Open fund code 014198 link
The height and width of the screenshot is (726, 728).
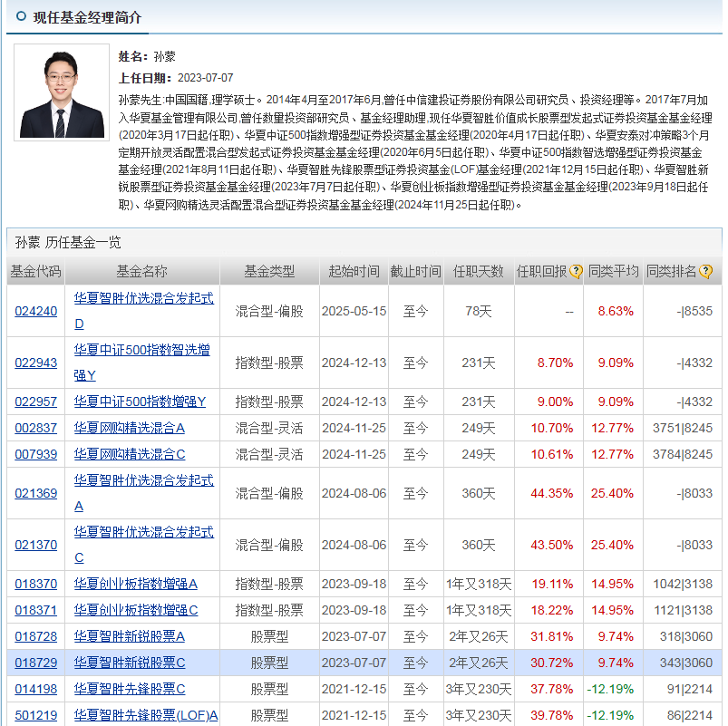[x=35, y=690]
